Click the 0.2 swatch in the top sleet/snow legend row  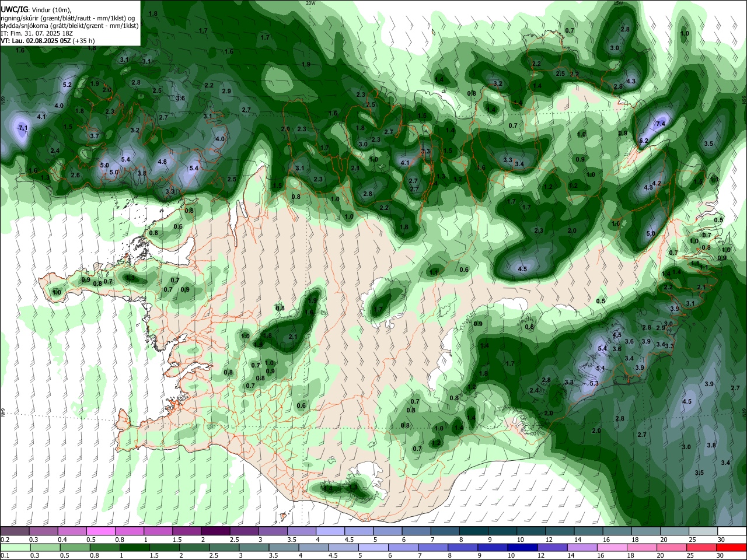[15, 531]
